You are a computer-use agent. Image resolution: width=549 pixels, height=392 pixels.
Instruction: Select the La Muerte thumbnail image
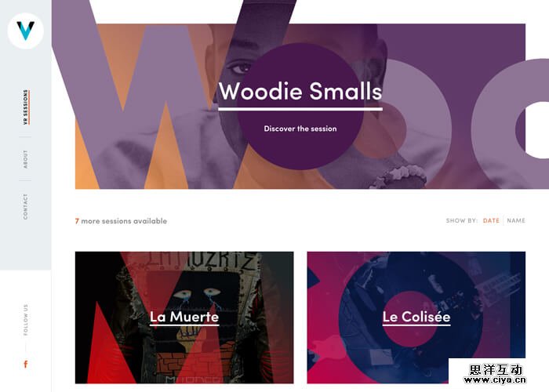[x=184, y=318]
